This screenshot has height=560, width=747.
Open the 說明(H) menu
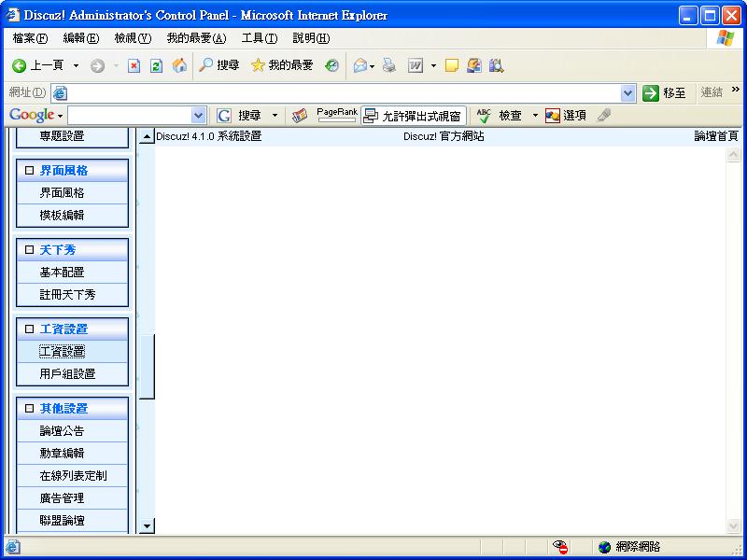point(311,38)
